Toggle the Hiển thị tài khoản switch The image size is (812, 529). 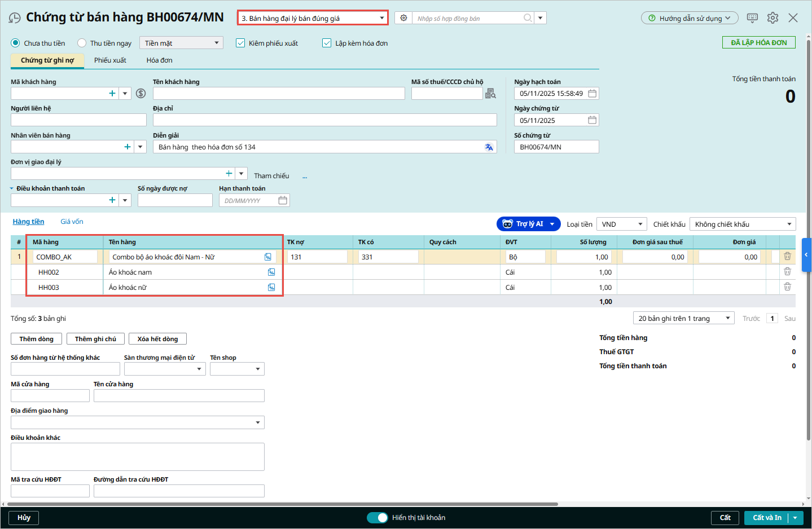[x=377, y=518]
